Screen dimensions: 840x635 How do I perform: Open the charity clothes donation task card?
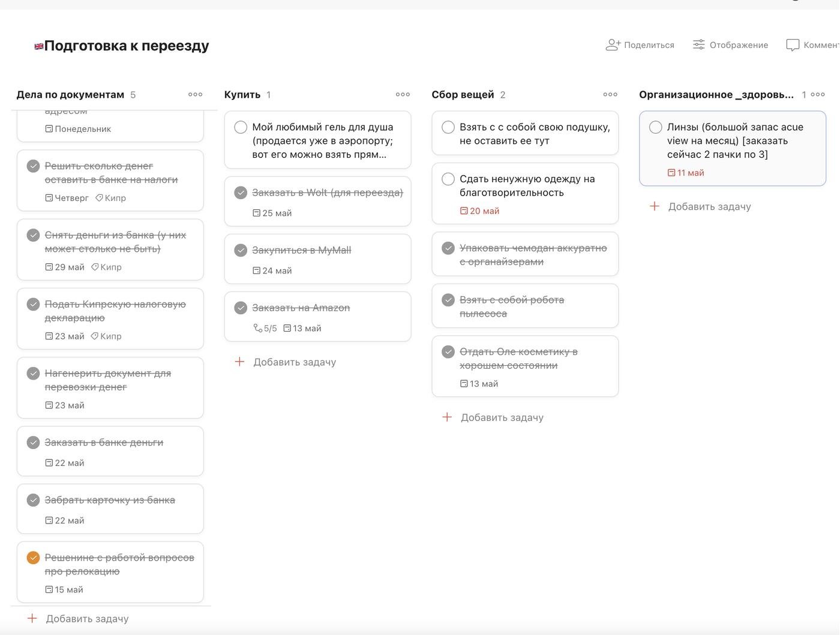527,193
